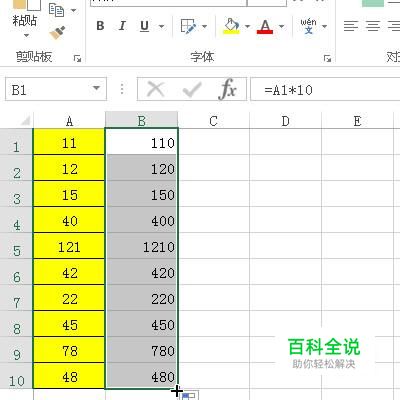Image resolution: width=400 pixels, height=400 pixels.
Task: Click the Copy icon
Action: tap(56, 10)
